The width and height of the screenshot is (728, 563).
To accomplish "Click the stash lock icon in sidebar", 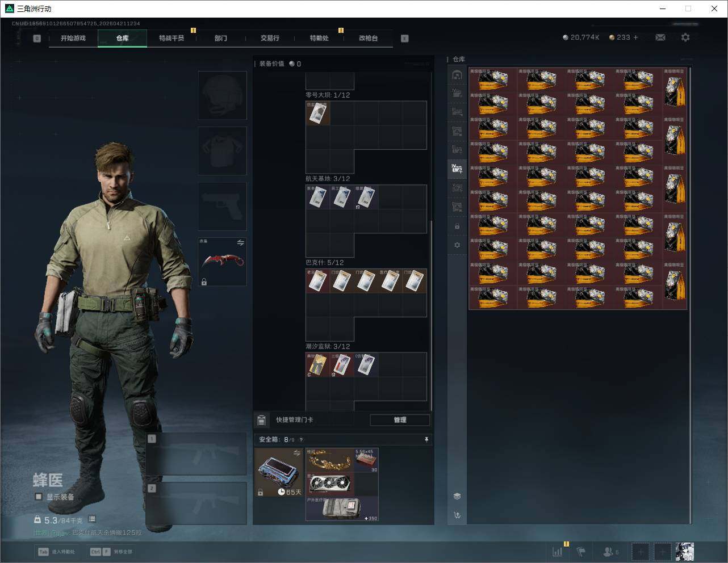I will coord(457,226).
